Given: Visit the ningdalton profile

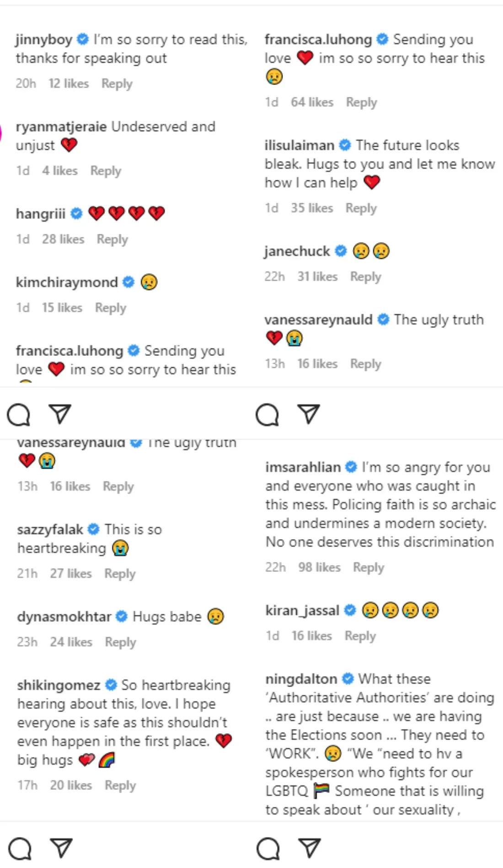Looking at the screenshot, I should pyautogui.click(x=301, y=679).
